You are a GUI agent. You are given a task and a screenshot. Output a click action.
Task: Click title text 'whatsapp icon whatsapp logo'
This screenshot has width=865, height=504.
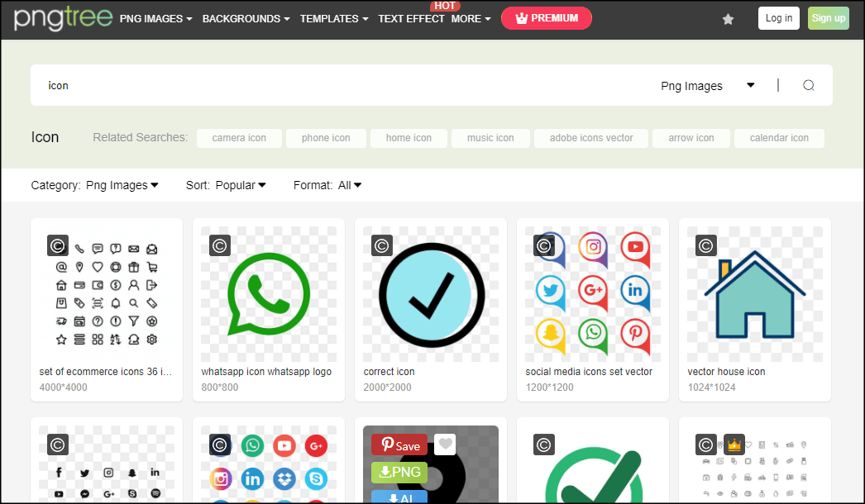[x=266, y=372]
